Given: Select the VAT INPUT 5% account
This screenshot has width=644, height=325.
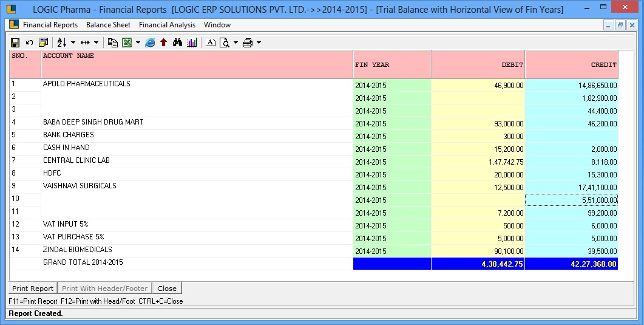Looking at the screenshot, I should (66, 224).
